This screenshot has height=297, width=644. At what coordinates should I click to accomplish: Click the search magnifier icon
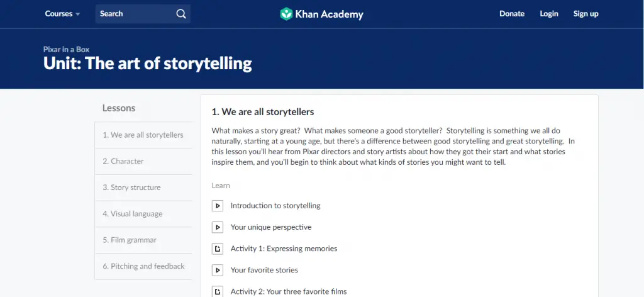(181, 14)
